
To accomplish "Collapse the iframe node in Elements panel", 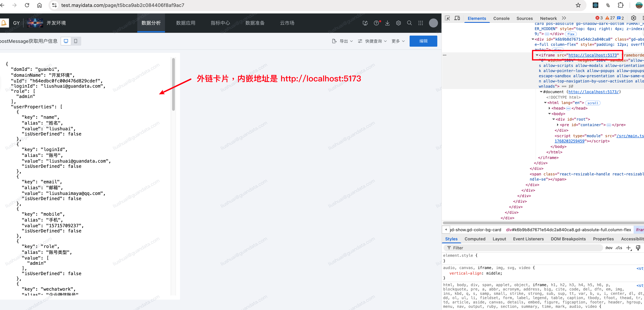I will [x=537, y=55].
